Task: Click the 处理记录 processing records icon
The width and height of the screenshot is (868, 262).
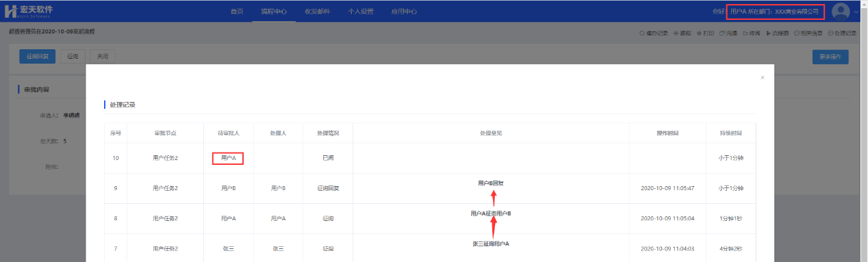Action: tap(831, 33)
